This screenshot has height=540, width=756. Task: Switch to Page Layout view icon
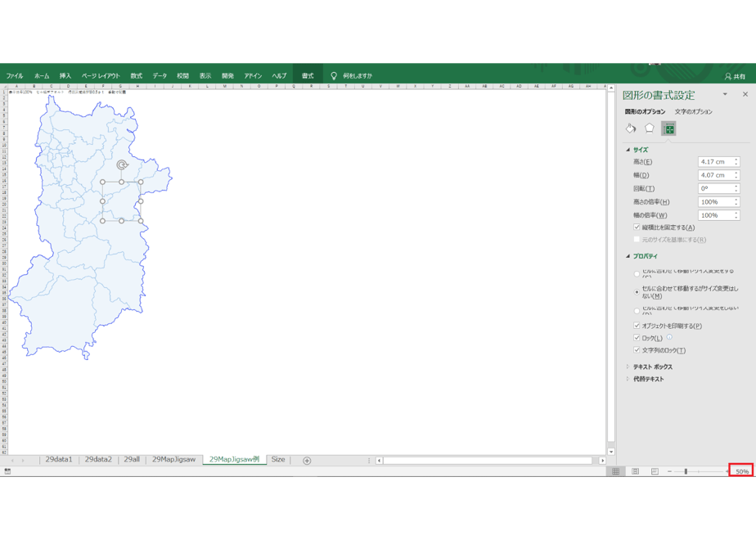(x=635, y=471)
